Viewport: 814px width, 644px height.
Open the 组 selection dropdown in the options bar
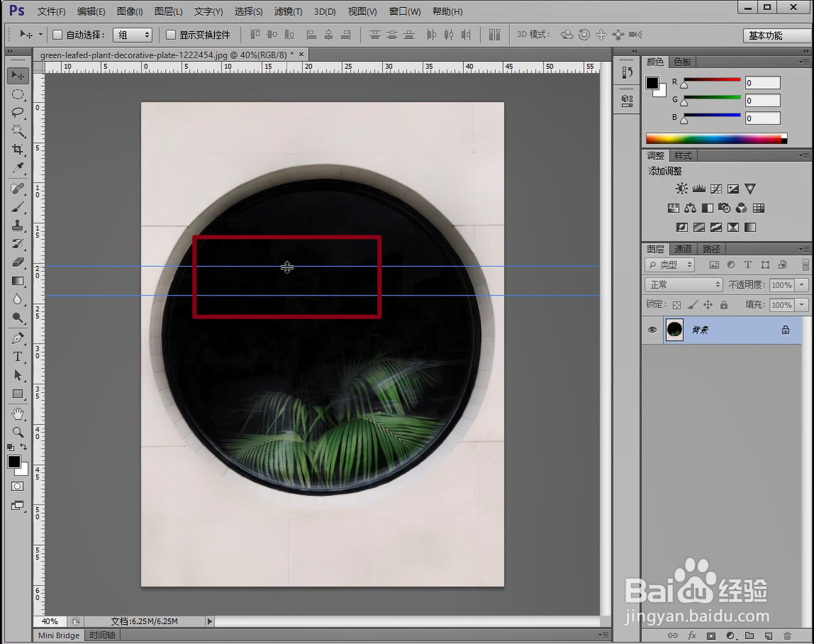pos(132,33)
